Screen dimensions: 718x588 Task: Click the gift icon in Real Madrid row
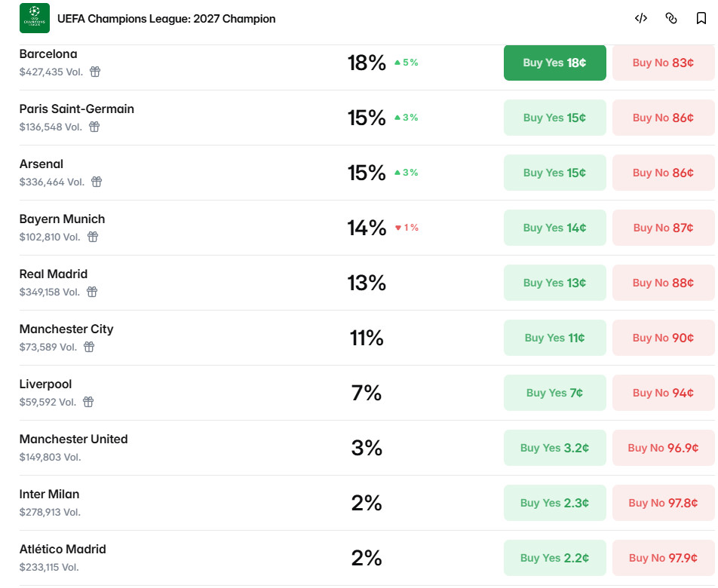92,292
